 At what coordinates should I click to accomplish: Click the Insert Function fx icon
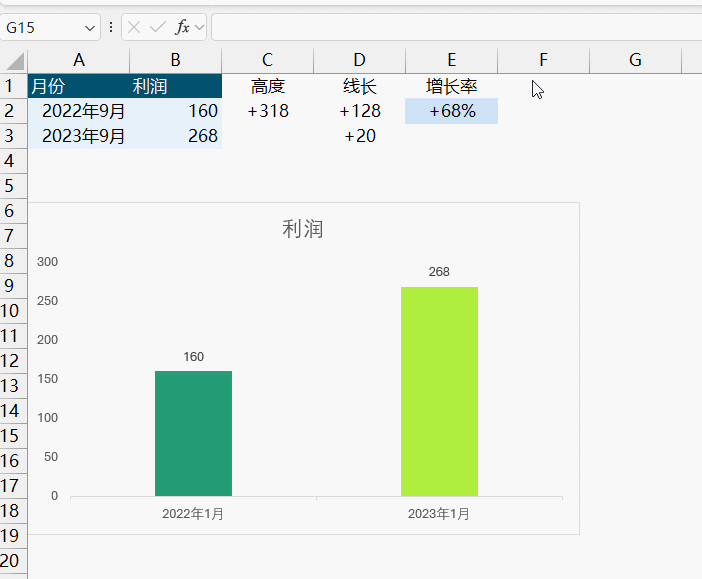pos(182,27)
